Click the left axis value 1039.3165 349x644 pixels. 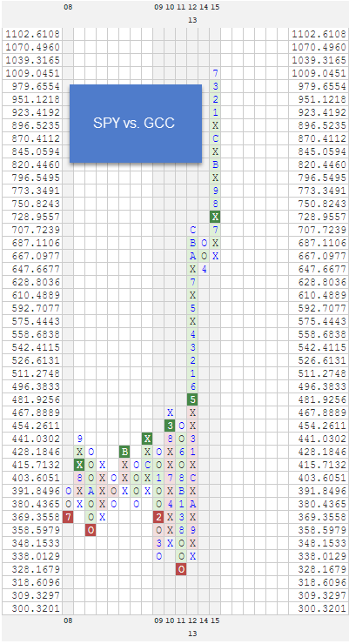click(x=32, y=60)
